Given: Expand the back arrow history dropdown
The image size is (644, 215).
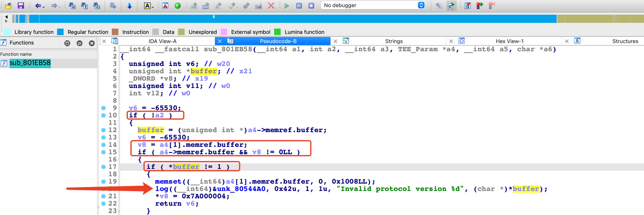Looking at the screenshot, I should tap(44, 7).
